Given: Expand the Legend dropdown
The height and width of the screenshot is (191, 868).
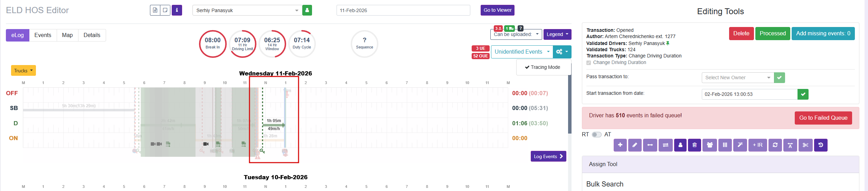Looking at the screenshot, I should [557, 34].
